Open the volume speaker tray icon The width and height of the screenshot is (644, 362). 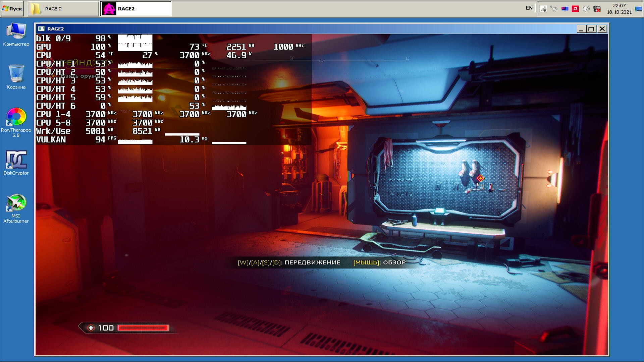586,9
